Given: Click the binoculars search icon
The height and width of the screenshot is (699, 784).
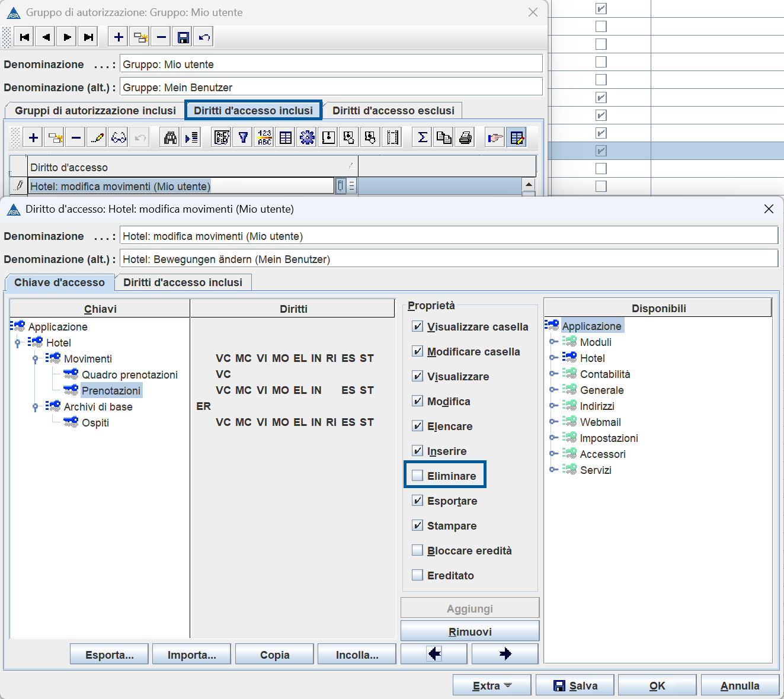Looking at the screenshot, I should [170, 138].
